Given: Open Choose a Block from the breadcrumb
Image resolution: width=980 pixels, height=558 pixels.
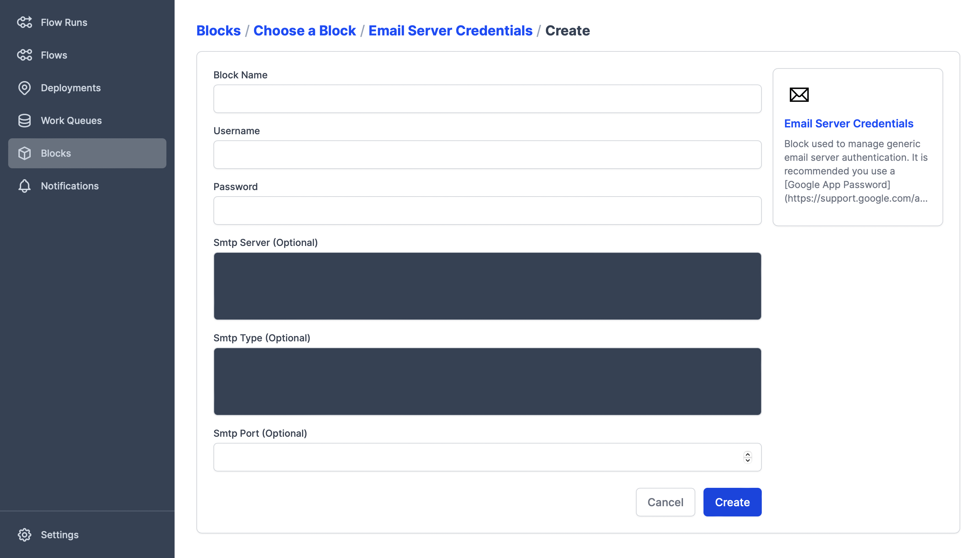Looking at the screenshot, I should point(305,30).
